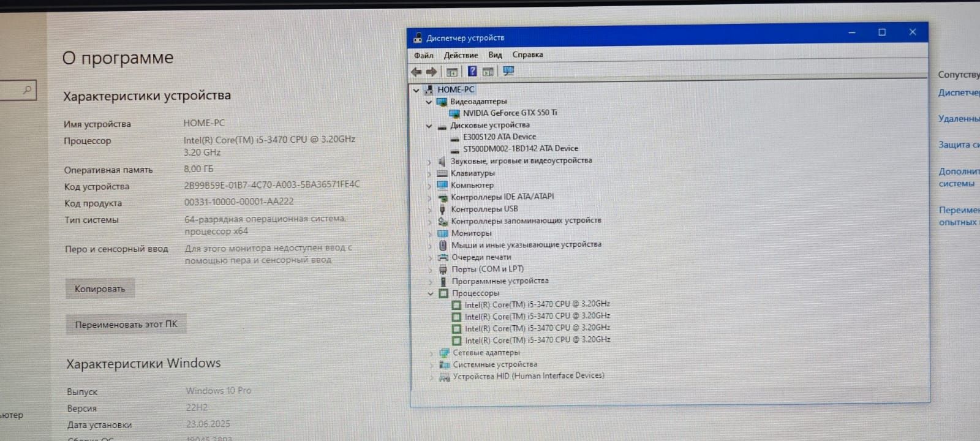Expand Контроллеры IDE ATA/ATAPI
Screen dimensions: 980x441
429,198
